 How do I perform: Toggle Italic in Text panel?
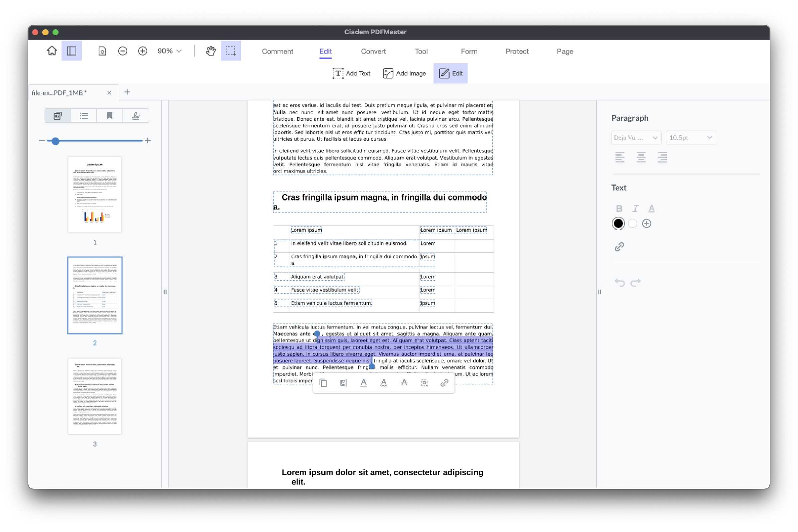point(635,208)
